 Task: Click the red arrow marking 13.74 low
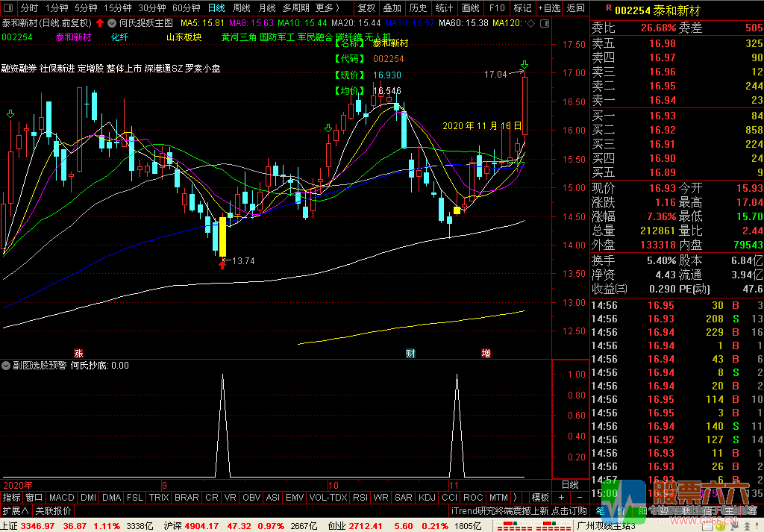(222, 263)
